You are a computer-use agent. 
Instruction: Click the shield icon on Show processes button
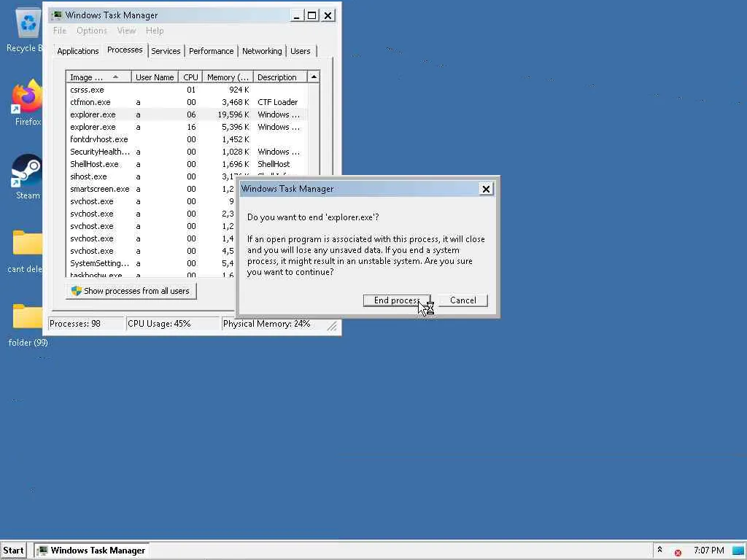76,291
